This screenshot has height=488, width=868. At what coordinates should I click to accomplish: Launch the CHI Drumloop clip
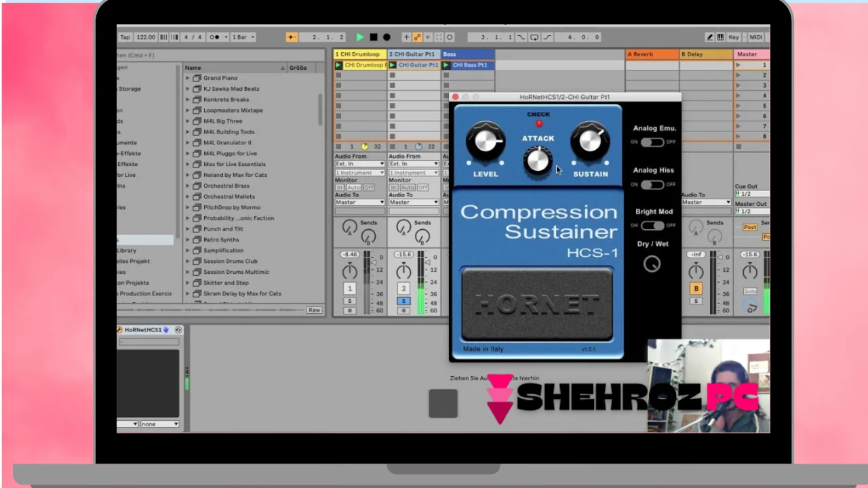click(338, 65)
